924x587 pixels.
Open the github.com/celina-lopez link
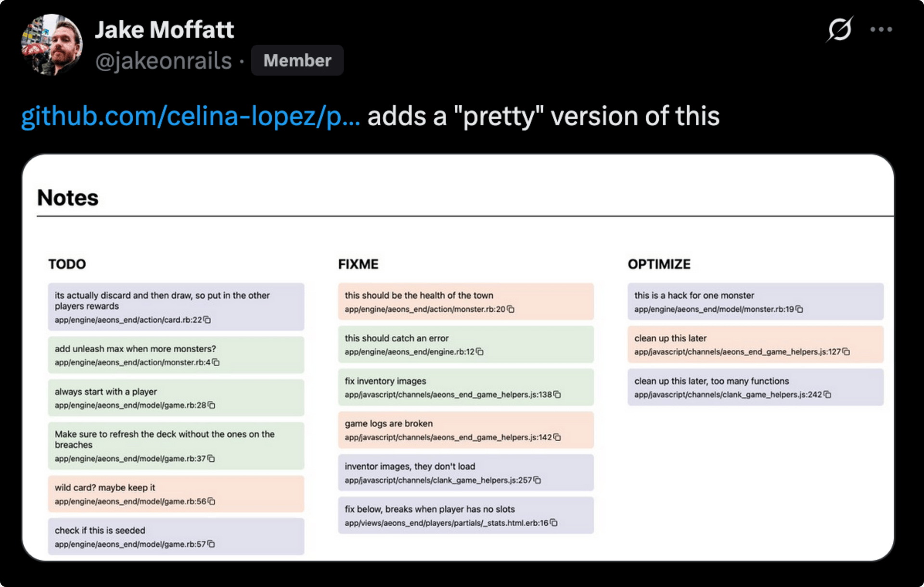pyautogui.click(x=190, y=116)
